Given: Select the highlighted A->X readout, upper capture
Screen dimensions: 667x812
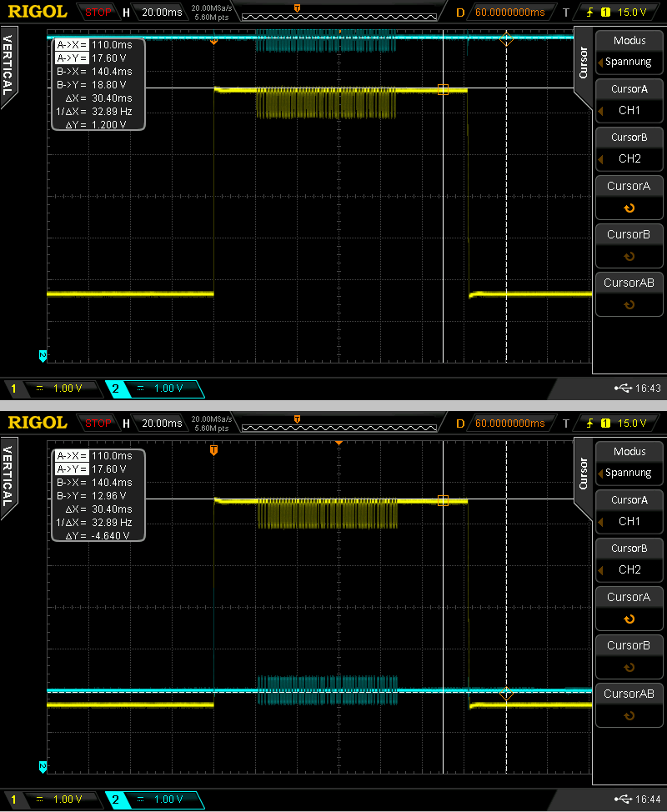Looking at the screenshot, I should coord(72,45).
